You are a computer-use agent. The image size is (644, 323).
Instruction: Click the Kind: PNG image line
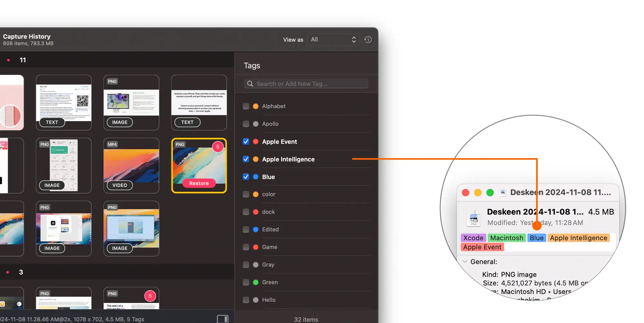[x=509, y=274]
